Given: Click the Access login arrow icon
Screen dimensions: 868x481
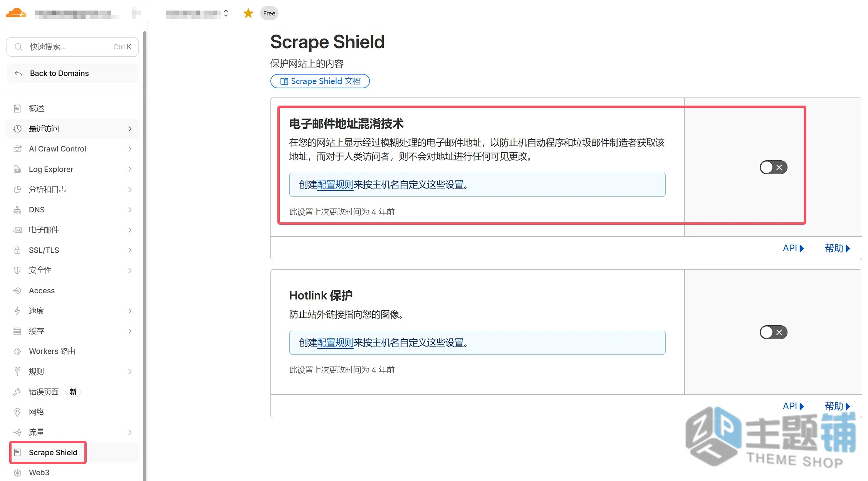Looking at the screenshot, I should tap(17, 291).
